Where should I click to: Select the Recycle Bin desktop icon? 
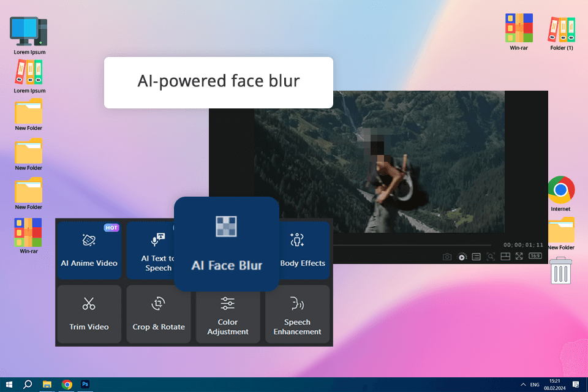click(561, 271)
